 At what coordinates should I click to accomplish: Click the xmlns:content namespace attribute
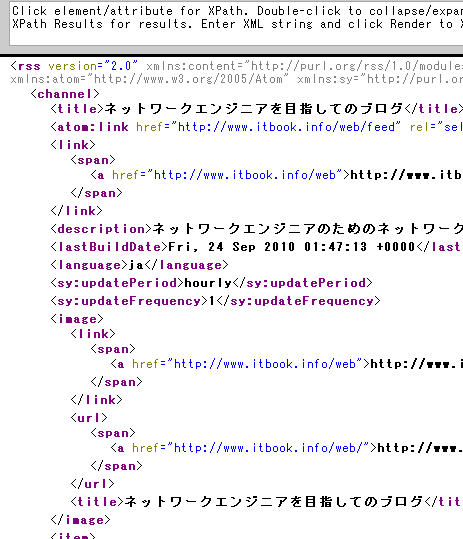click(x=304, y=66)
